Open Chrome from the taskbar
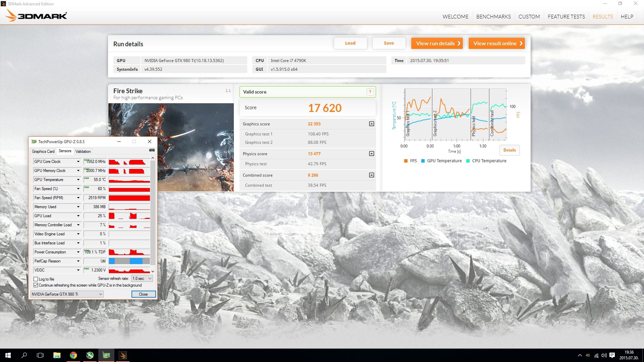 click(73, 355)
